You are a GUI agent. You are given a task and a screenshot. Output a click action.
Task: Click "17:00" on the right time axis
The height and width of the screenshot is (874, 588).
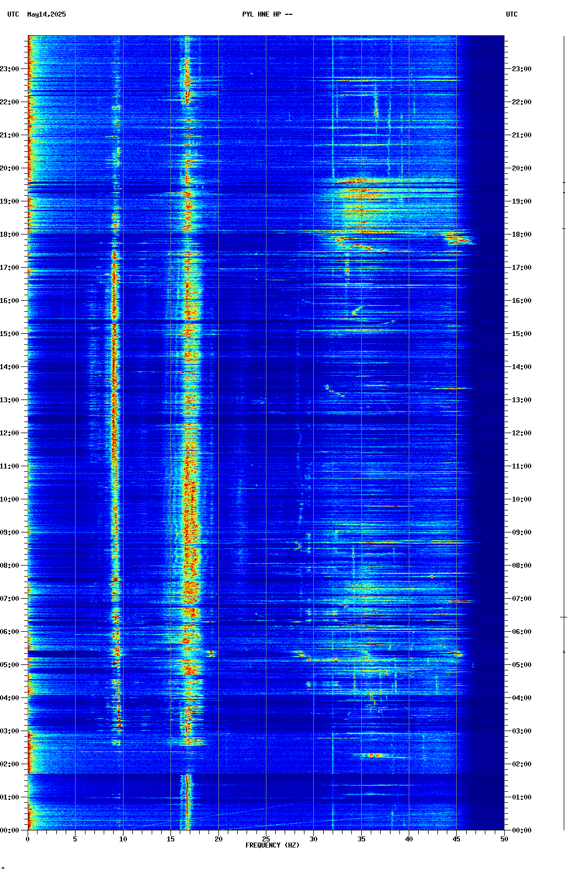coord(522,268)
